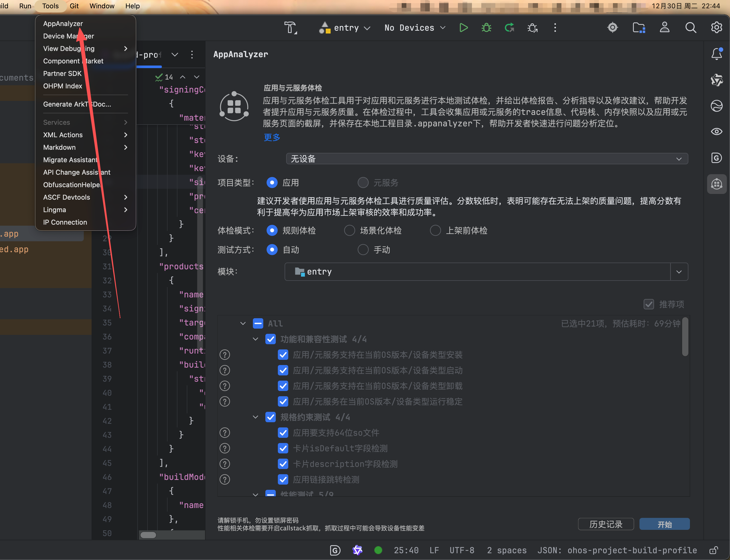Open editor tabs dropdown chevron
The width and height of the screenshot is (730, 560).
pyautogui.click(x=175, y=55)
